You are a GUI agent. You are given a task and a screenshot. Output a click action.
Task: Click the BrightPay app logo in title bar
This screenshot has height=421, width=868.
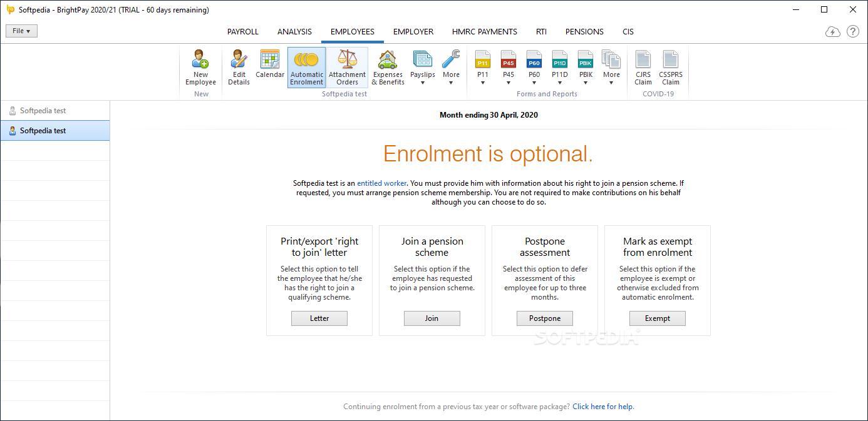coord(10,9)
